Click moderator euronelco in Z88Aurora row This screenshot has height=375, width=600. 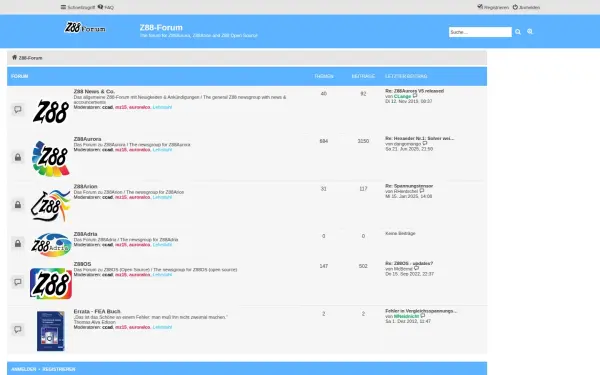[x=139, y=150]
